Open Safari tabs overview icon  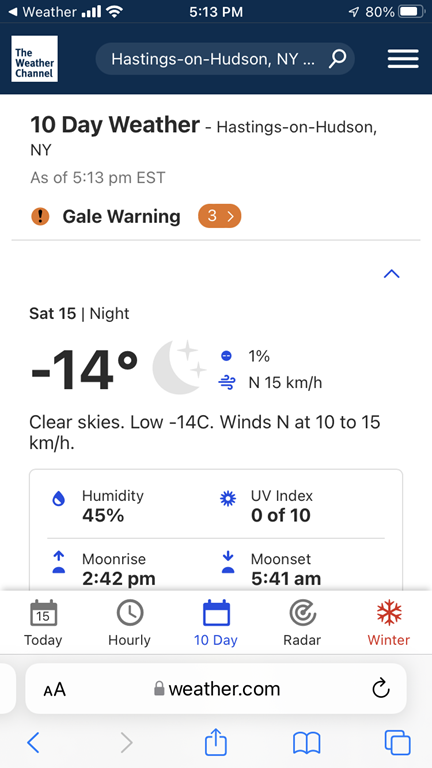tap(397, 743)
